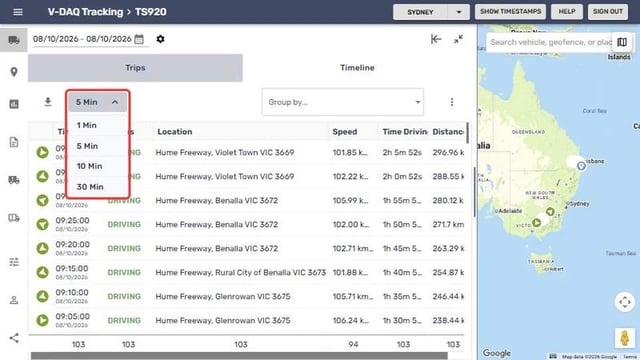Open the SYDNEY timezone dropdown arrow
This screenshot has height=360, width=640.
point(458,12)
